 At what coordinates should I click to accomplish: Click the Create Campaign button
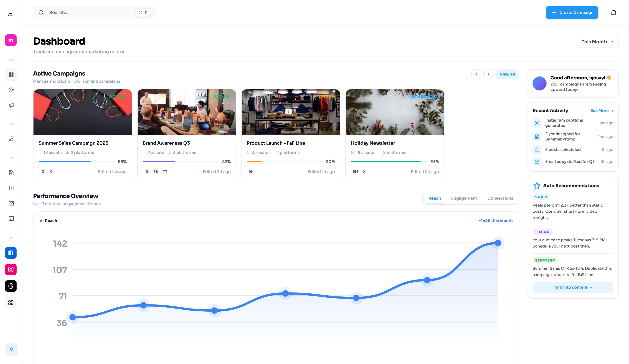pyautogui.click(x=572, y=13)
